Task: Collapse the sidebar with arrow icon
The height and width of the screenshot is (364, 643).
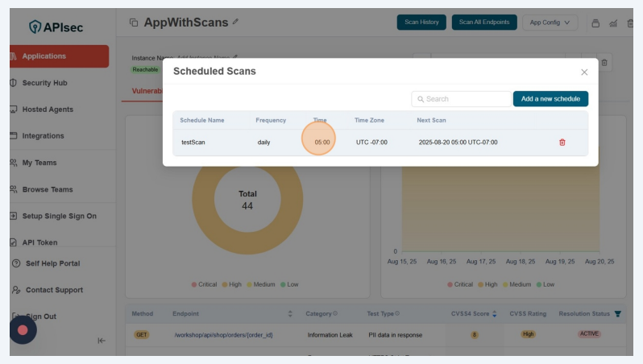Action: [x=102, y=341]
